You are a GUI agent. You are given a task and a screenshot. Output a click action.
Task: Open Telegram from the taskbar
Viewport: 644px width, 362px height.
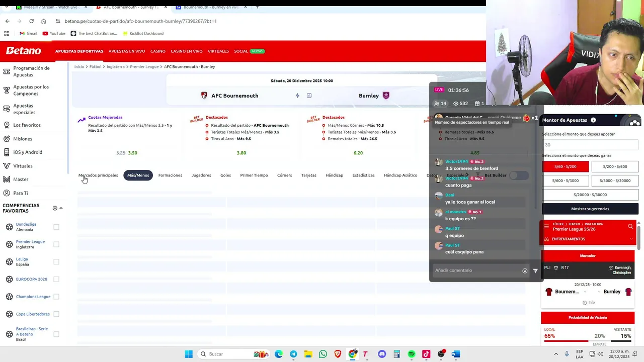[x=293, y=354]
